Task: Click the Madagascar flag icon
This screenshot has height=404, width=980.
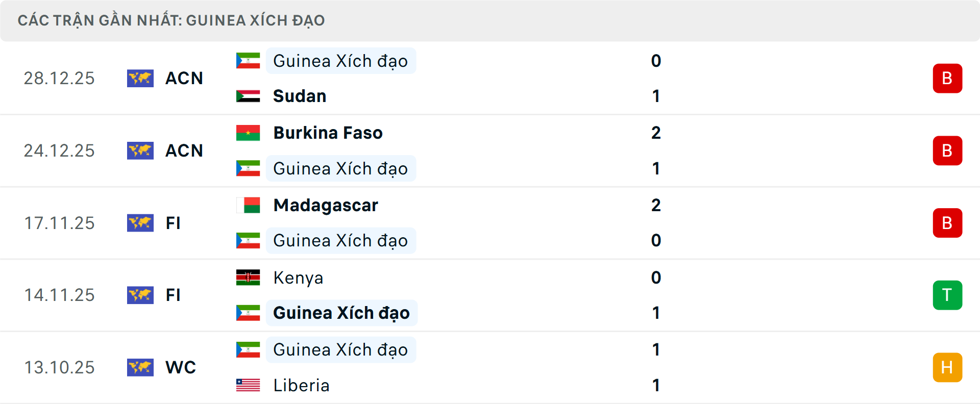Action: 248,205
